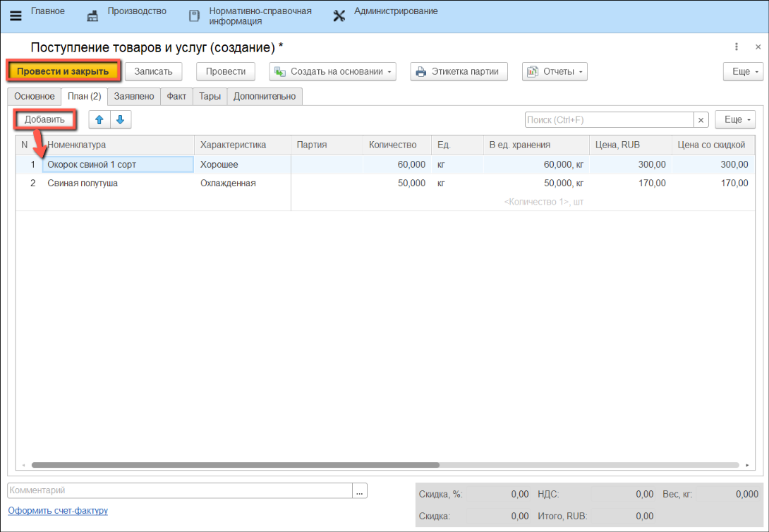Screen dimensions: 769x532
Task: Click the Добавить button
Action: pos(45,120)
